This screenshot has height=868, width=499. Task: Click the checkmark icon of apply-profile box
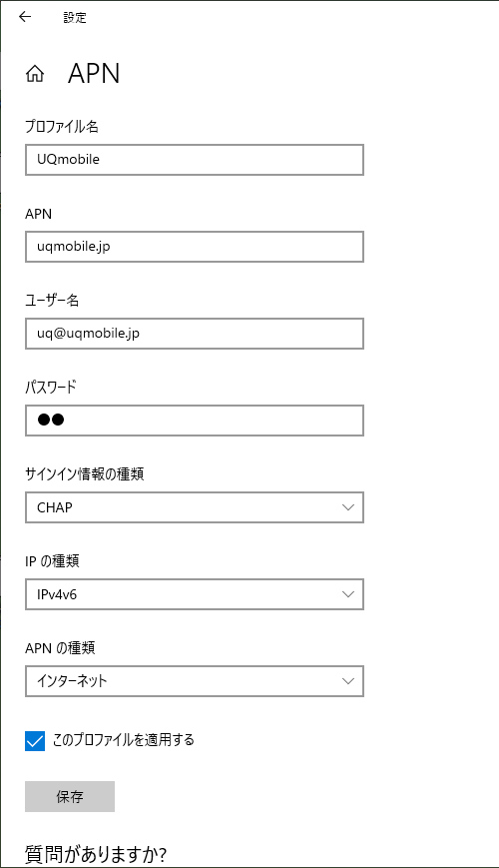(35, 741)
